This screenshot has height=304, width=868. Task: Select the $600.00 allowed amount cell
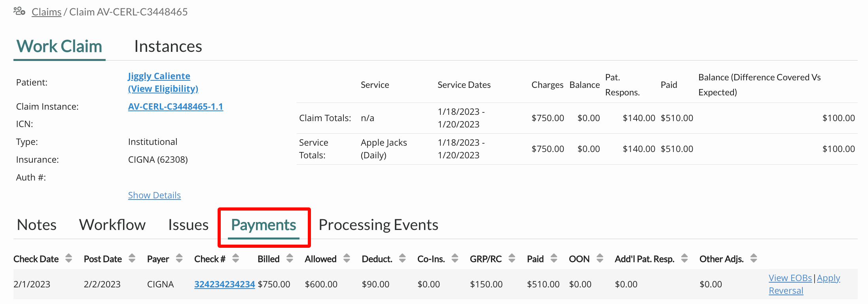click(x=321, y=284)
